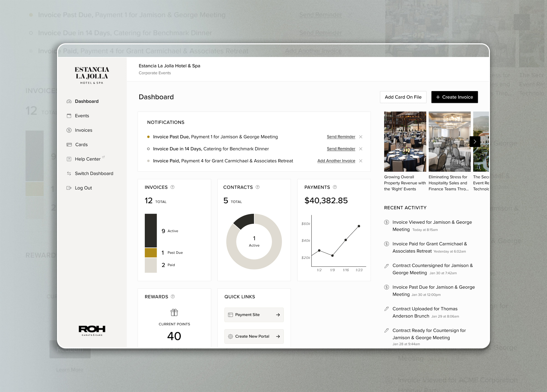Dismiss the Invoice Past Due notification
The image size is (547, 392).
coord(361,137)
